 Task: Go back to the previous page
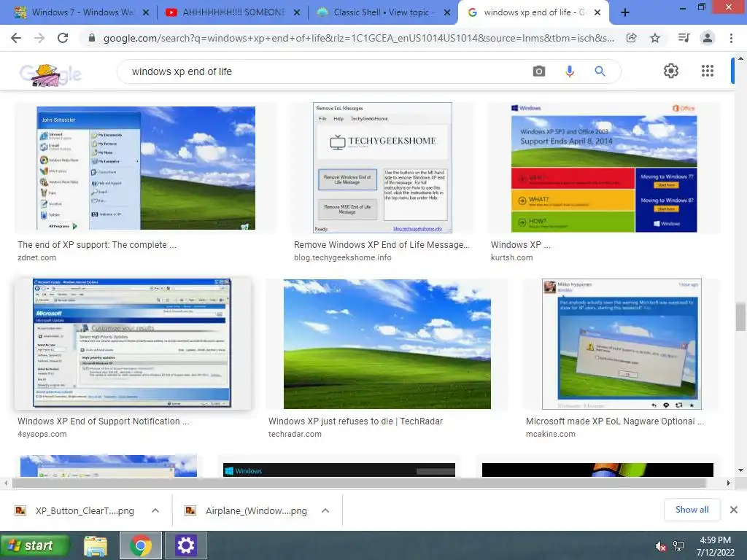click(16, 38)
